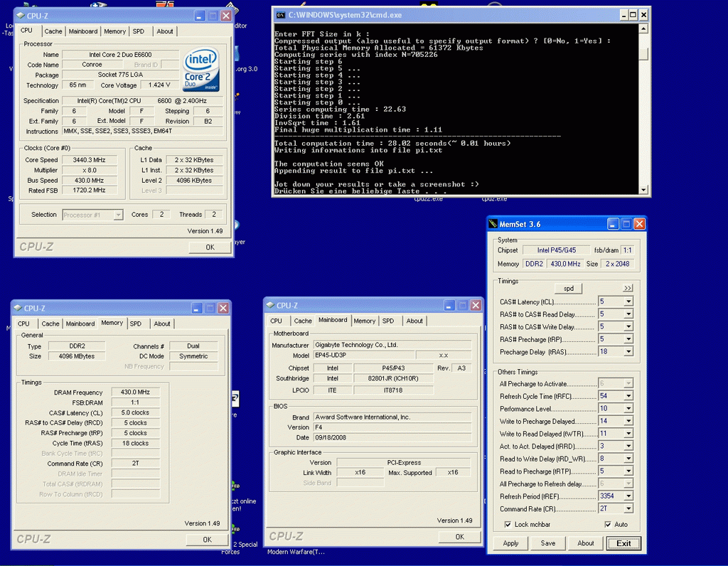Click the Exit button in MemSet
This screenshot has width=728, height=566.
coord(623,543)
